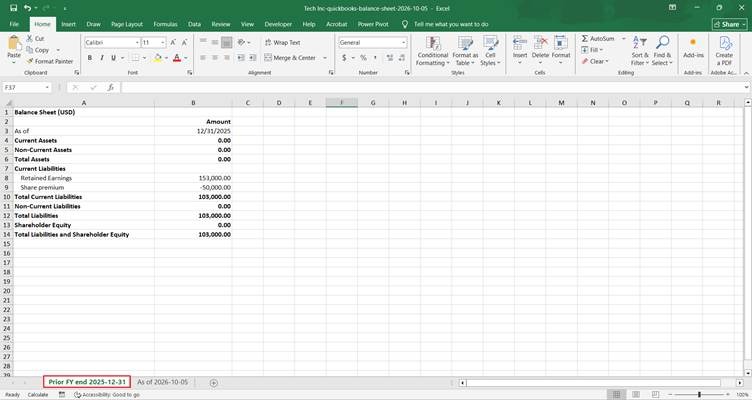Click the Font Color red A swatch
752x400 pixels.
point(177,58)
